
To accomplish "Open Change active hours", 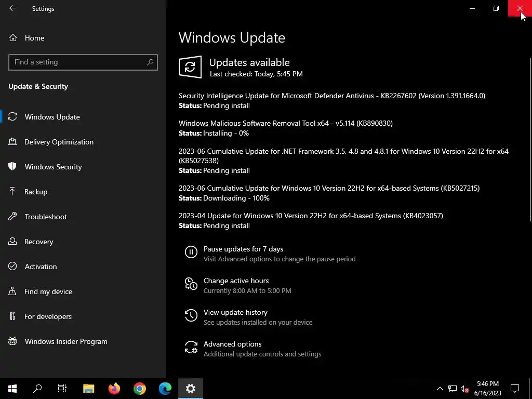I will click(236, 281).
